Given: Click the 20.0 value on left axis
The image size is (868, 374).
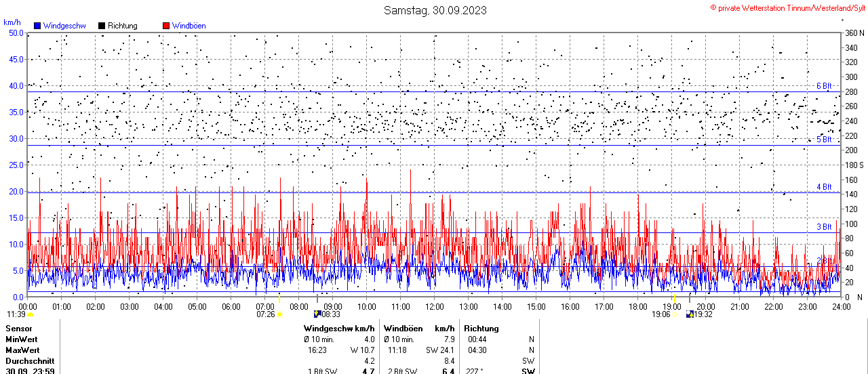Looking at the screenshot, I should 16,191.
